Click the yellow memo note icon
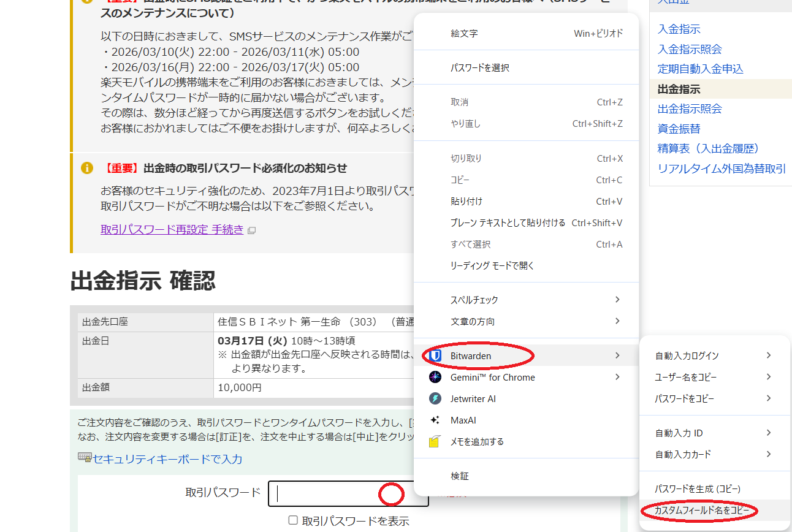Image resolution: width=792 pixels, height=532 pixels. pyautogui.click(x=435, y=441)
